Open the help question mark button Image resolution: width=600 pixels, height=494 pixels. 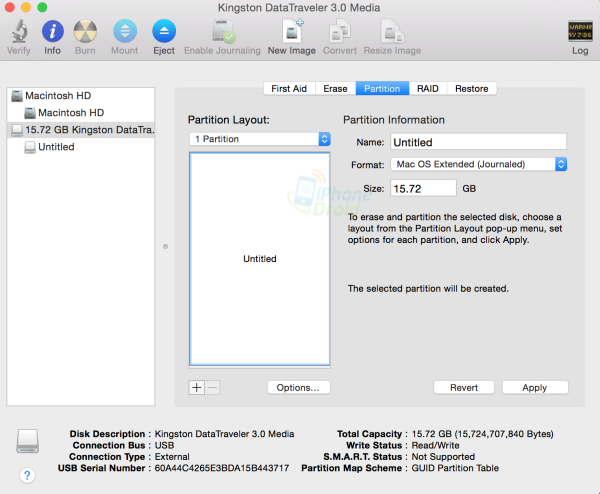27,475
